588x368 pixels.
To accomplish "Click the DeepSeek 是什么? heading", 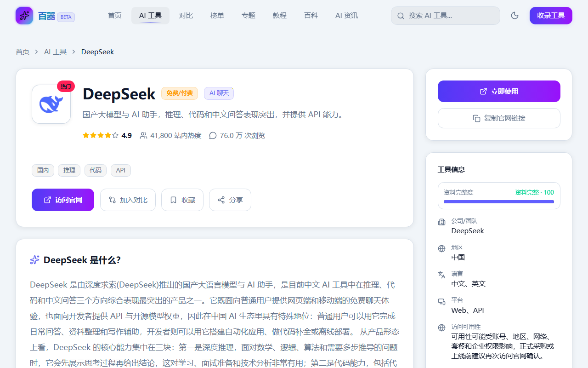I will (x=82, y=260).
